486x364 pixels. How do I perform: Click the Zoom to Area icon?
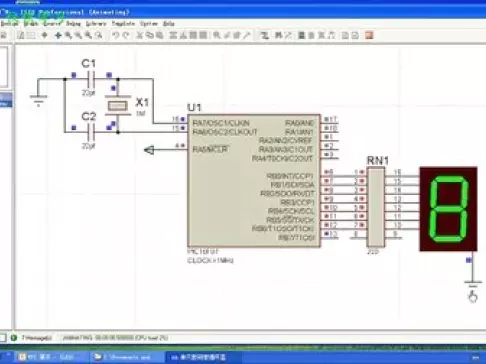(x=99, y=35)
